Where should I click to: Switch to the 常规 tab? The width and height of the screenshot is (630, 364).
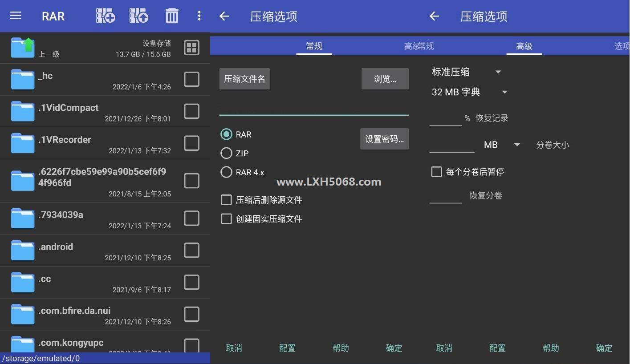[314, 46]
